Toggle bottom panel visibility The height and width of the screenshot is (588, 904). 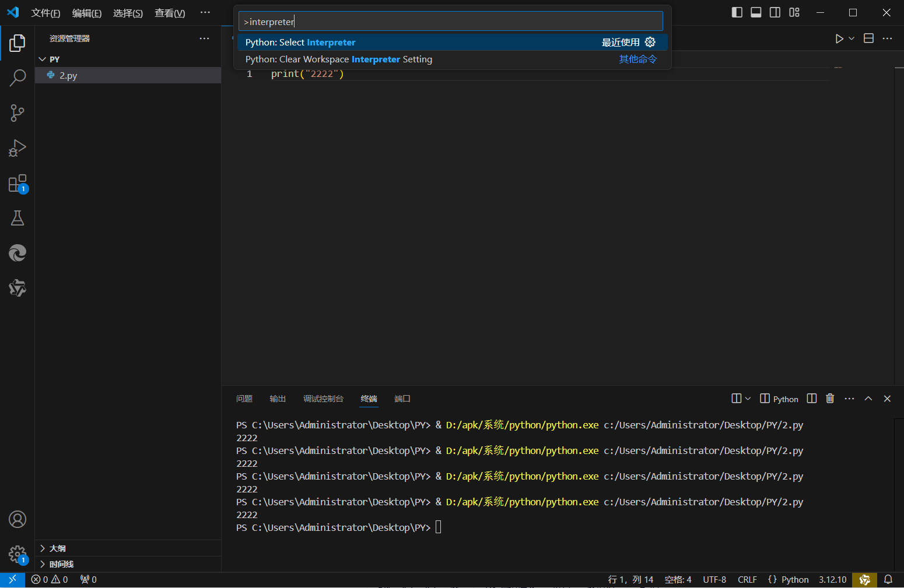756,12
